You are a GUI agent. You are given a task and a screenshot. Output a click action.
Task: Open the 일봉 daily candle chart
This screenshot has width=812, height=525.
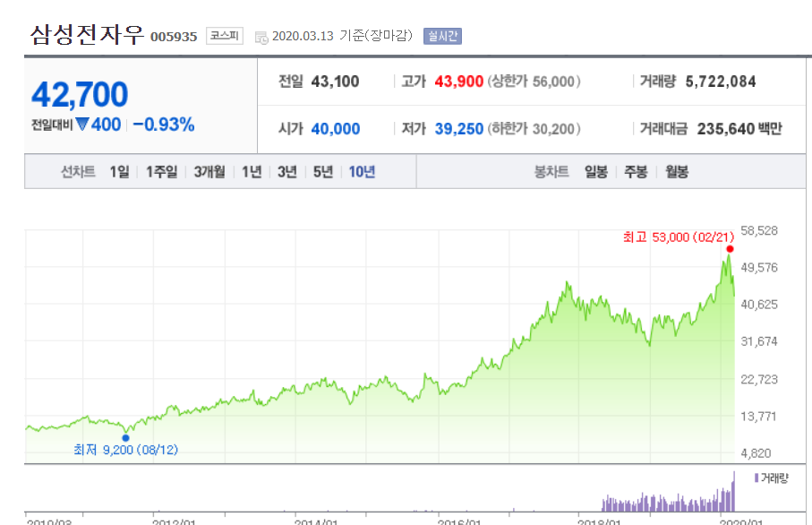click(x=595, y=171)
